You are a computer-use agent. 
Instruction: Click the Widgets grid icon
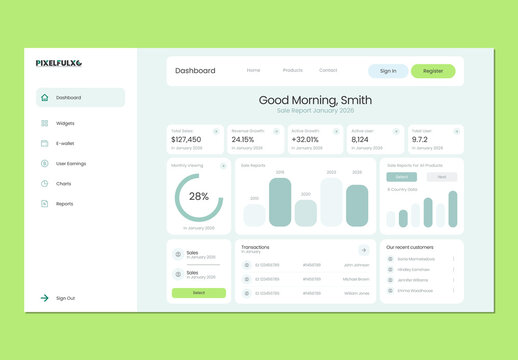(44, 123)
